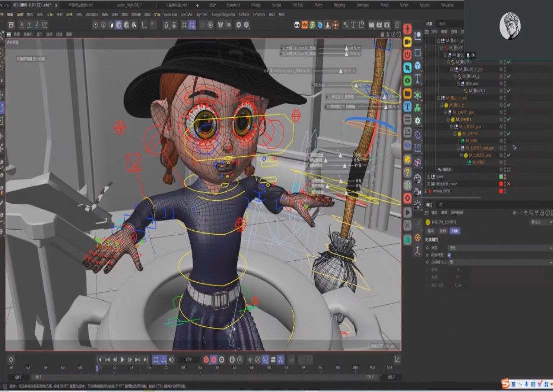Toggle the checkmark on M_上关节3_end
Viewport: 553px width, 392px height.
[x=508, y=155]
